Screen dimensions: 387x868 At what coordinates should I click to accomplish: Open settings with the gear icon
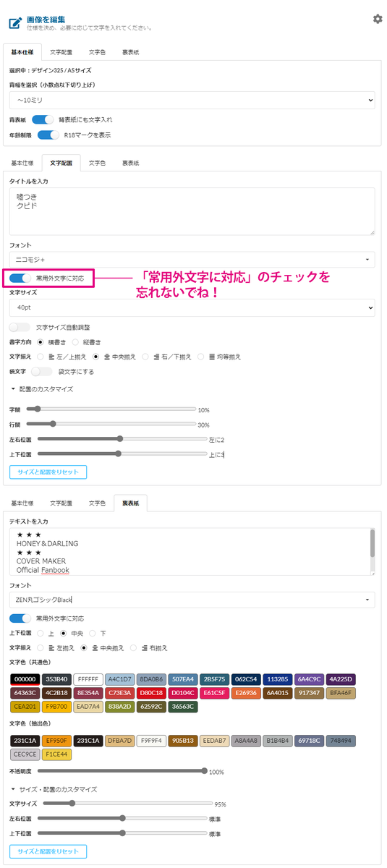tap(378, 19)
